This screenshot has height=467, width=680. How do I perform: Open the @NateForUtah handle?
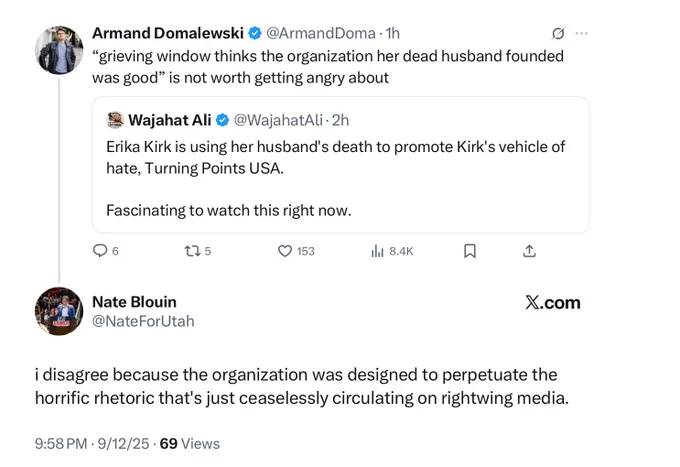pos(143,321)
